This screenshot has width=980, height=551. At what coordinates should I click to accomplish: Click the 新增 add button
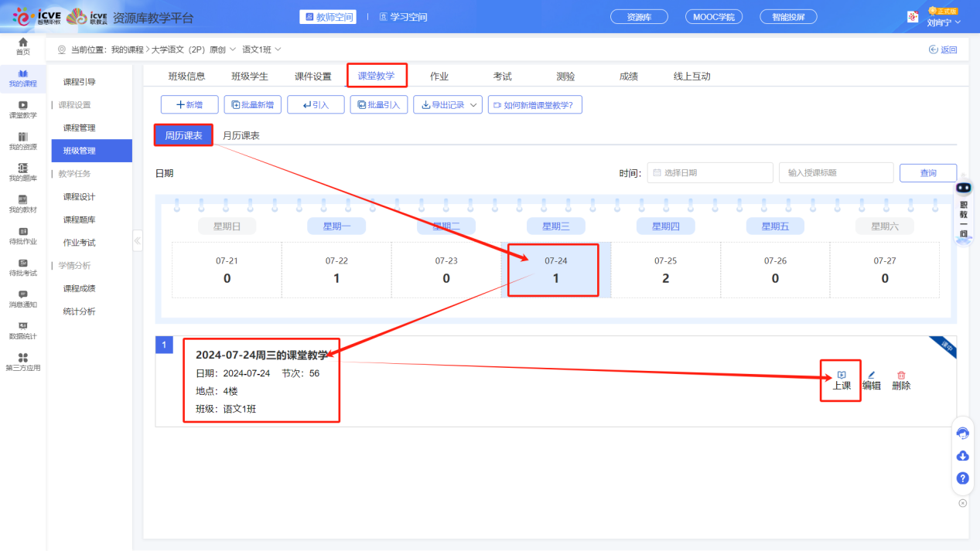coord(189,104)
